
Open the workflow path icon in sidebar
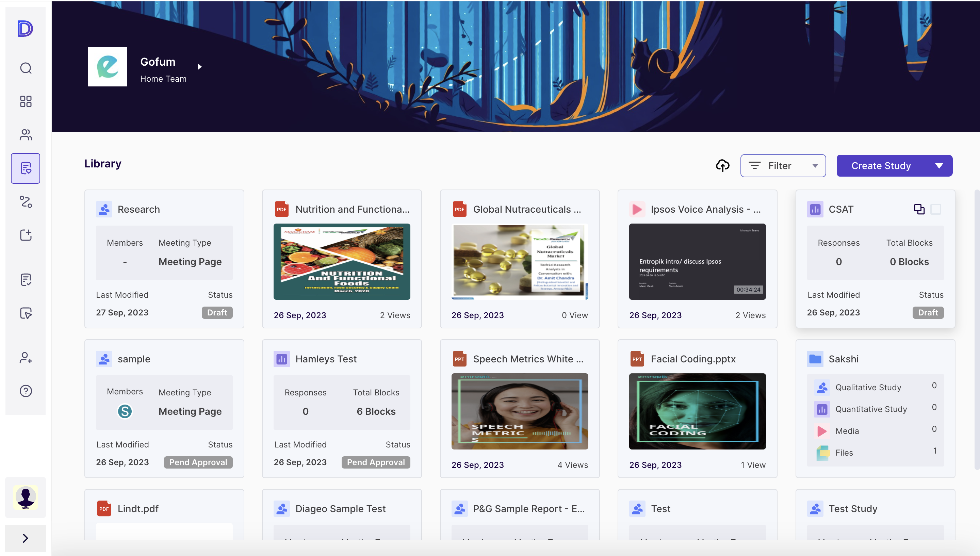[x=26, y=202]
